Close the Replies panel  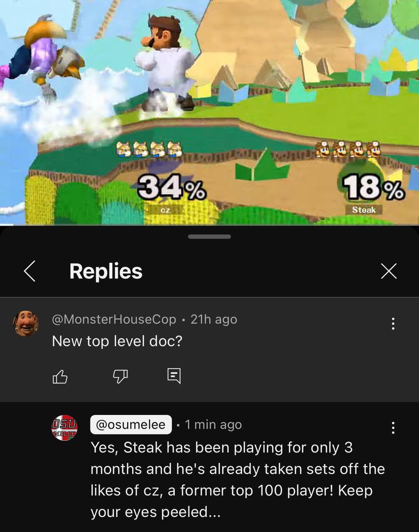pos(389,271)
